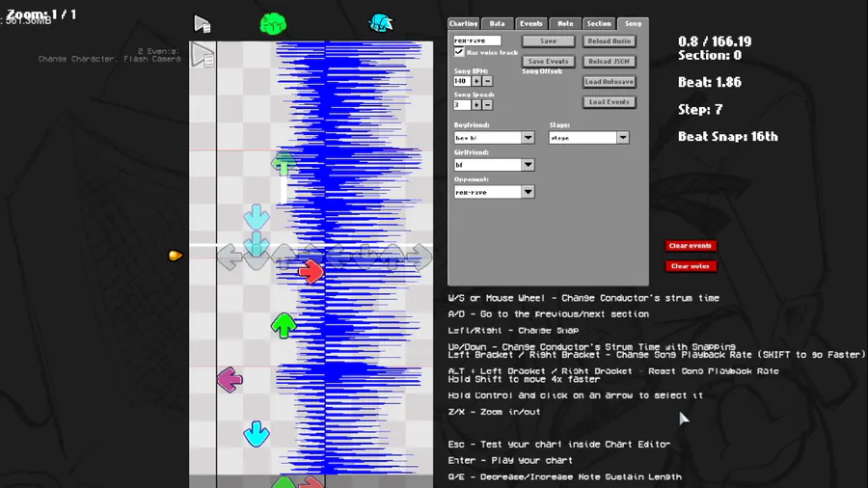Click the rightmost gray right strum arrow

420,257
